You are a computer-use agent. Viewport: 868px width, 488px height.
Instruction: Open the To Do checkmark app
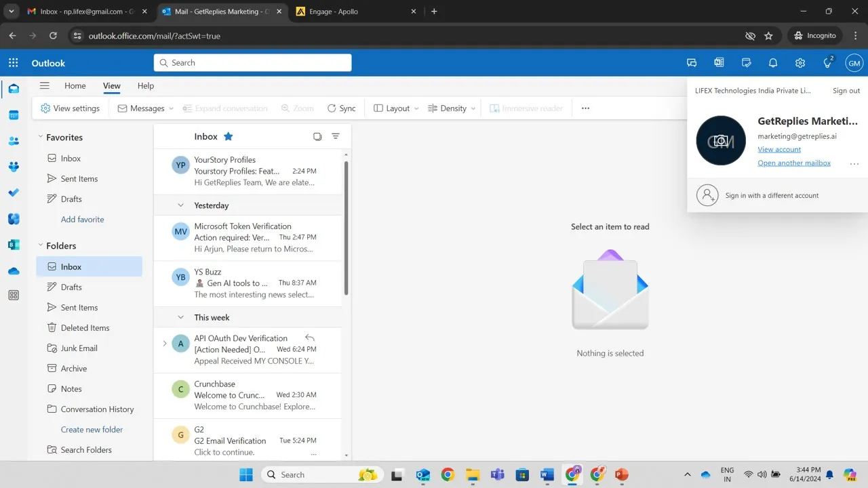(x=14, y=192)
